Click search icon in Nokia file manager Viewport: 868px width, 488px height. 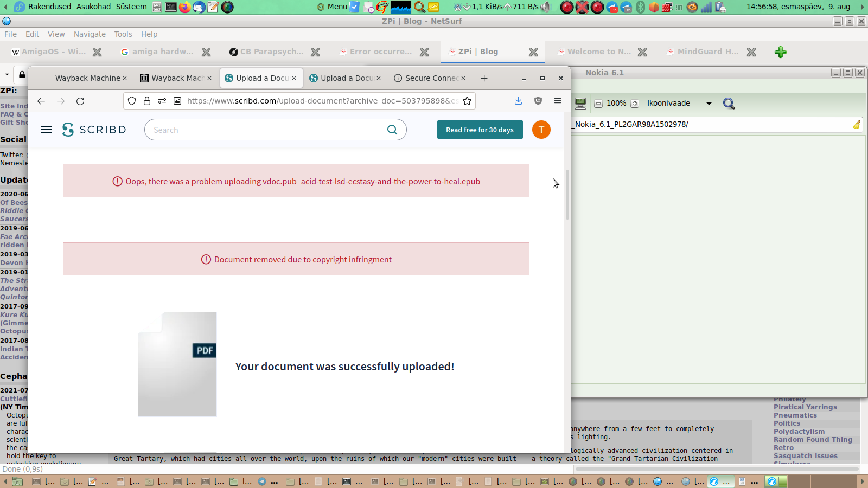click(729, 104)
